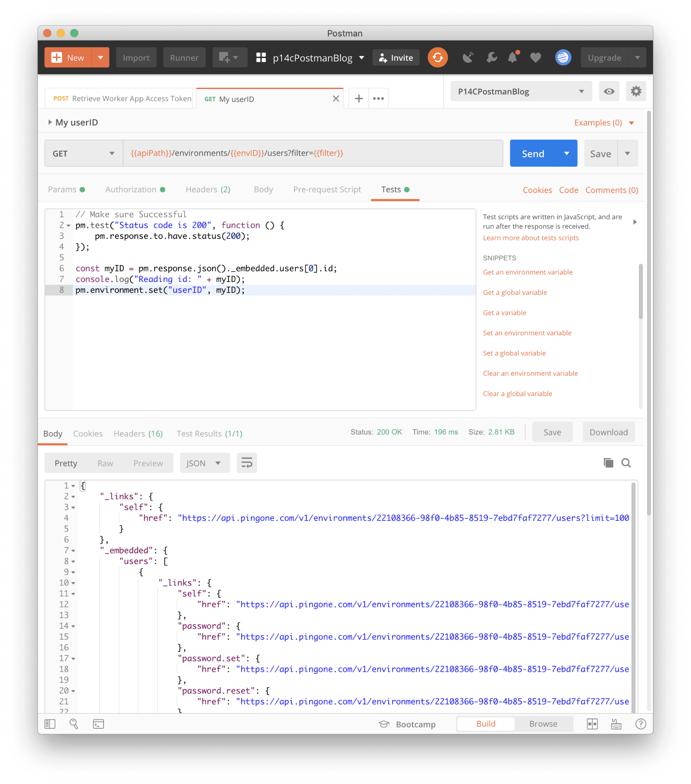This screenshot has height=784, width=691.
Task: Open the response Cookies tab
Action: pyautogui.click(x=88, y=433)
